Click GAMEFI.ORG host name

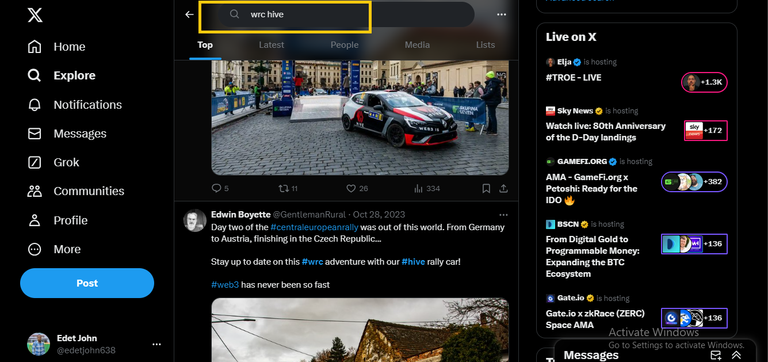(582, 161)
